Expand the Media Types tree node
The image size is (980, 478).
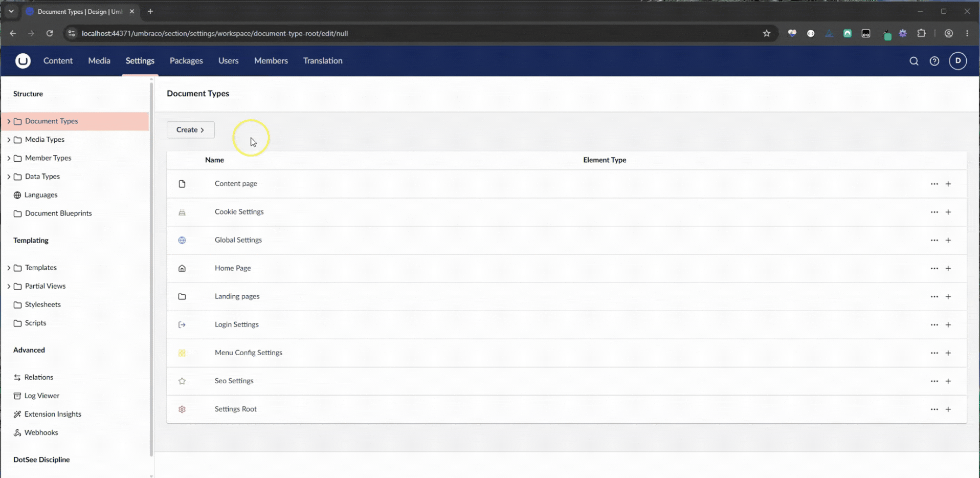(9, 140)
